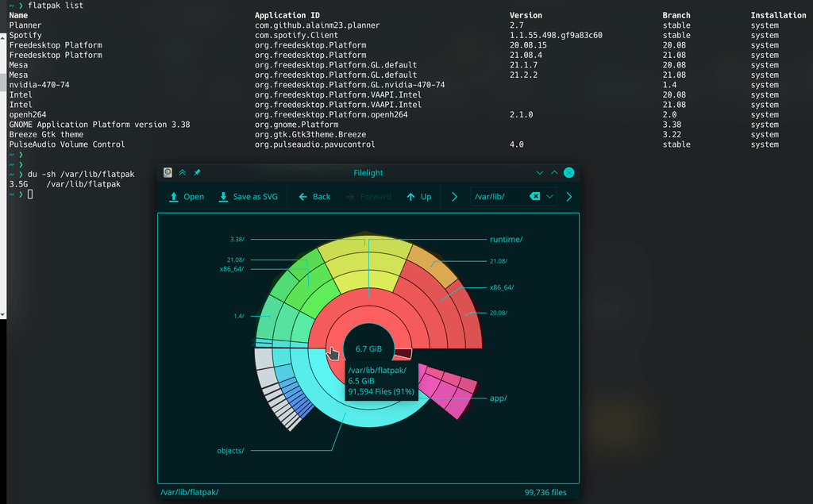Clear the location bar with the backspace icon
This screenshot has height=504, width=813.
tap(535, 196)
